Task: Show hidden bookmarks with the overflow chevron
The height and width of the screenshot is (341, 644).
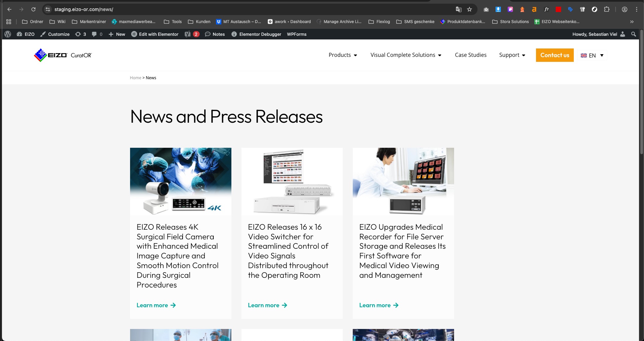Action: pyautogui.click(x=632, y=22)
